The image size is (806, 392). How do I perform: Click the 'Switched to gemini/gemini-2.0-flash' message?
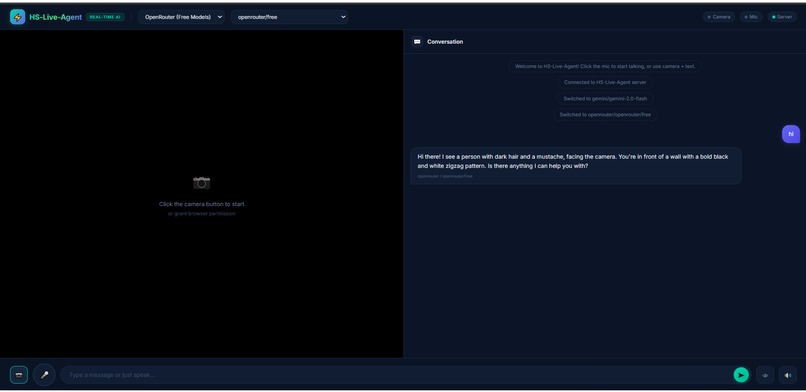[605, 99]
